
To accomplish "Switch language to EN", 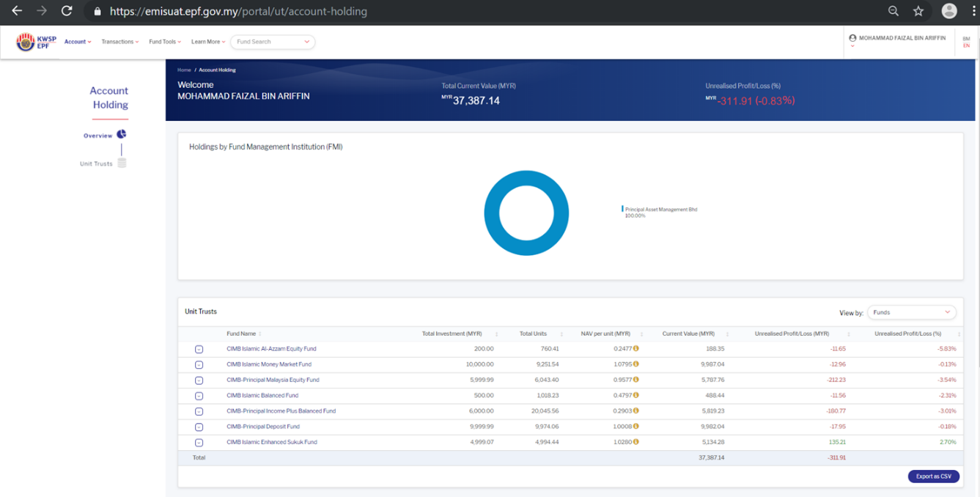I will point(966,45).
